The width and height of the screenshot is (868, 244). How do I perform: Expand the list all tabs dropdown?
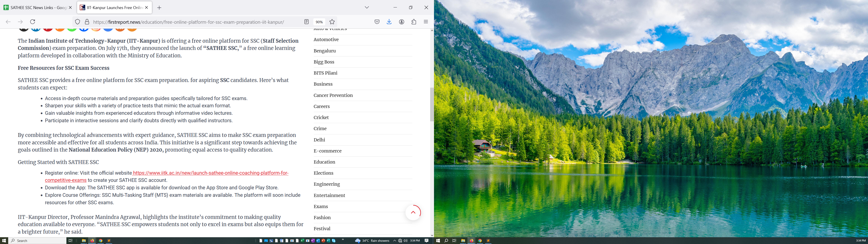[367, 7]
